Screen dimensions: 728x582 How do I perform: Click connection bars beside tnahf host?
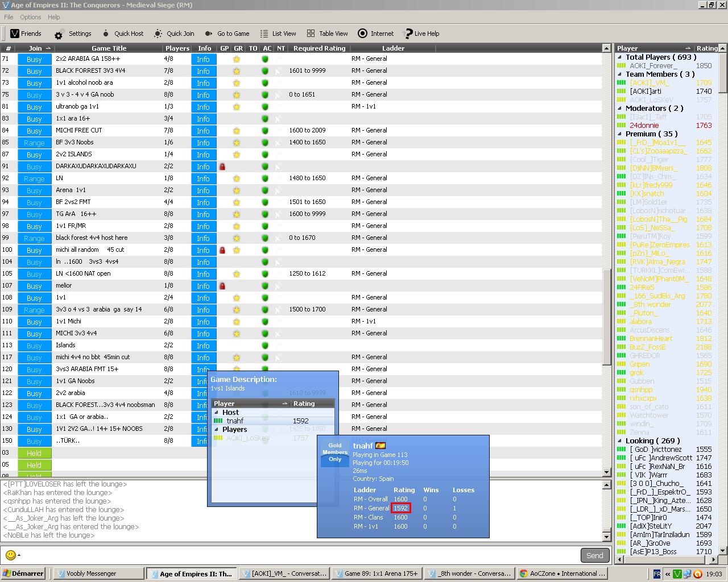[218, 421]
